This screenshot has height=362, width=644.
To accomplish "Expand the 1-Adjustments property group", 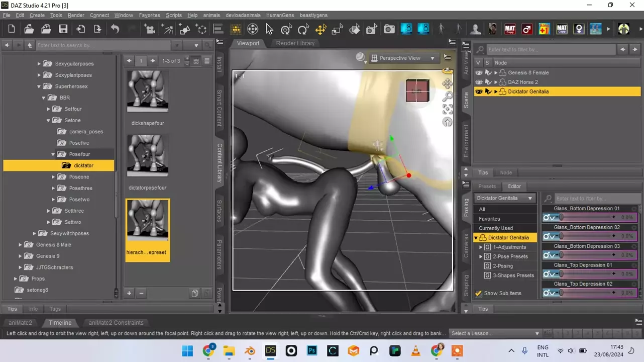I will tap(481, 247).
